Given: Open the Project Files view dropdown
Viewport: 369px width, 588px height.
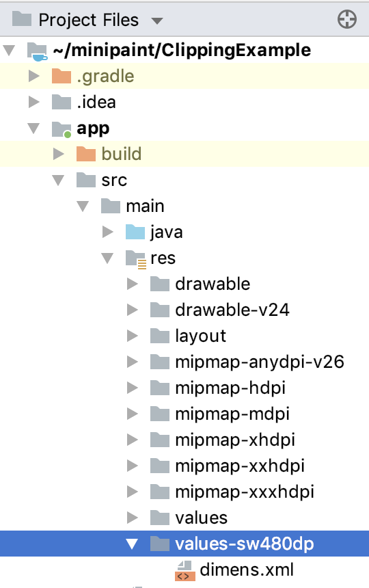Looking at the screenshot, I should (x=157, y=21).
